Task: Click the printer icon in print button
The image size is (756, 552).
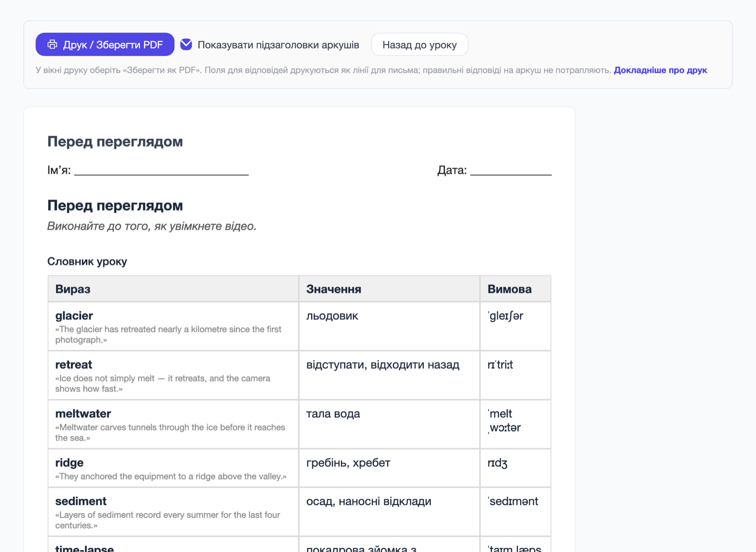Action: tap(52, 44)
